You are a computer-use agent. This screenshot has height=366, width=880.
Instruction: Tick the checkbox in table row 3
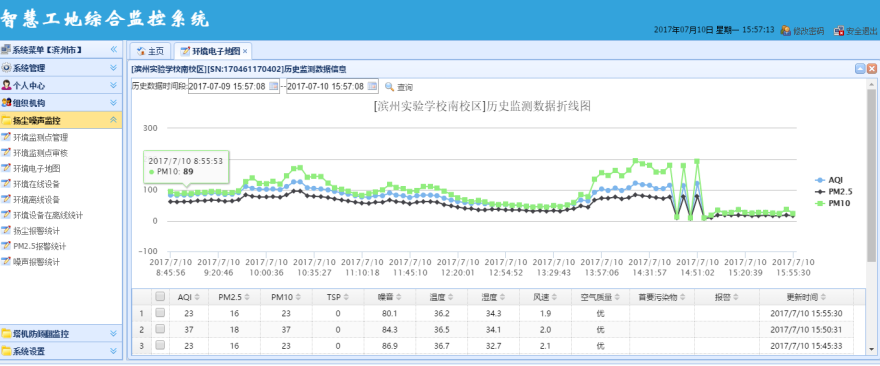(x=160, y=346)
